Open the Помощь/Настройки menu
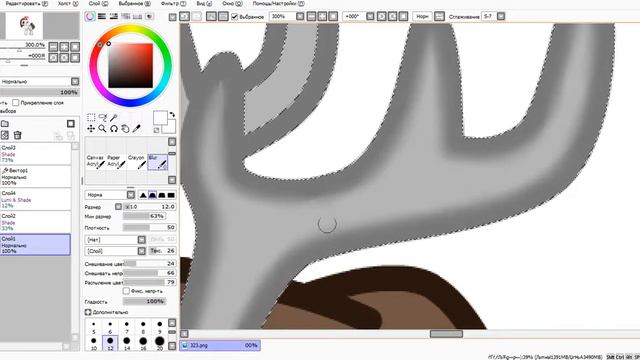Viewport: 640px width, 360px height. point(278,3)
